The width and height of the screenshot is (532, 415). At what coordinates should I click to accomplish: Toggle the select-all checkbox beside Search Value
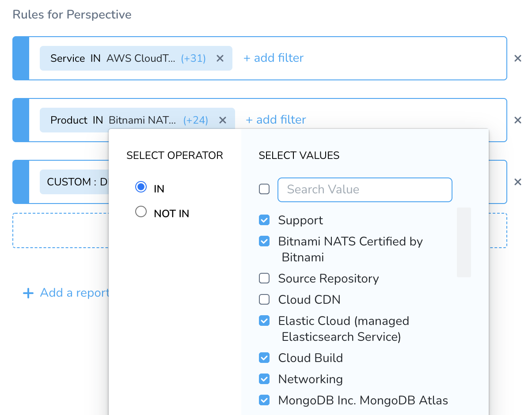pyautogui.click(x=264, y=189)
